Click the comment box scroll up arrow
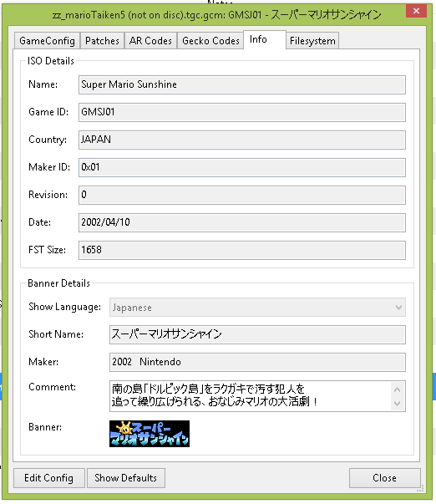 (398, 389)
